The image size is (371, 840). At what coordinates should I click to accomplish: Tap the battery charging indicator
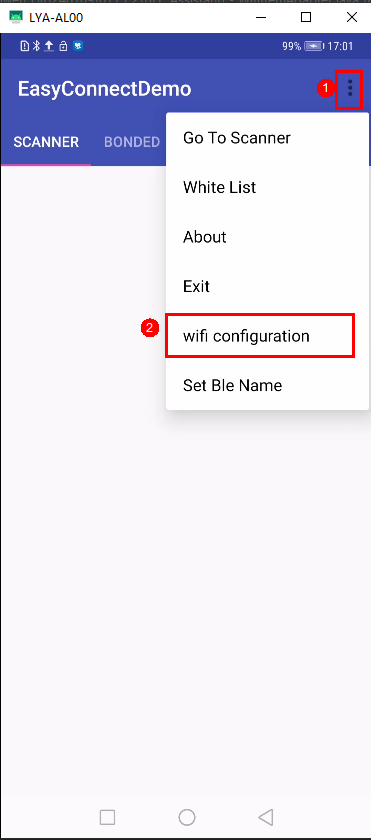314,47
